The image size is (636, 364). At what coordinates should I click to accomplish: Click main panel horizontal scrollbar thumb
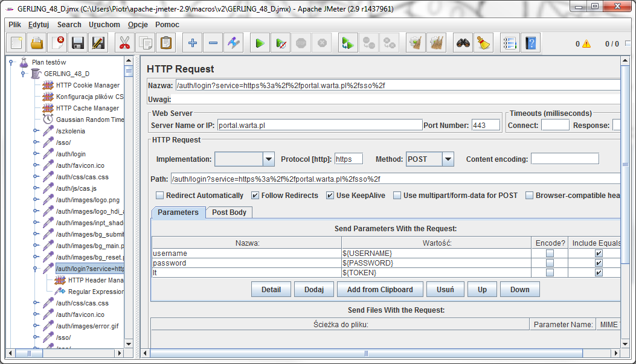point(366,353)
